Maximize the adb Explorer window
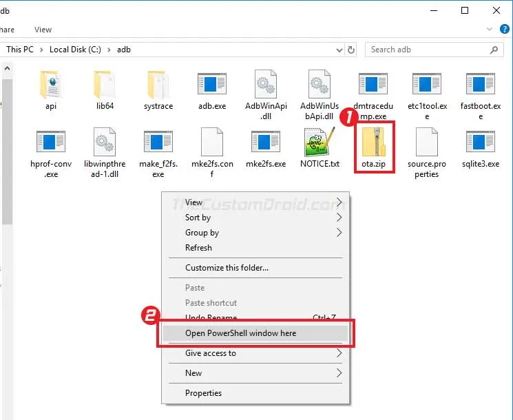Screen dimensions: 513x420 tap(465, 10)
